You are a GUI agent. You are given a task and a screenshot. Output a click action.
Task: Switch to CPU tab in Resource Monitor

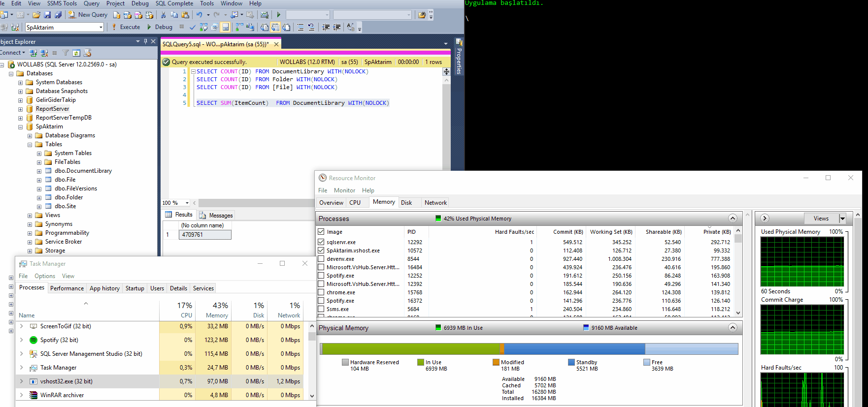[x=355, y=203]
